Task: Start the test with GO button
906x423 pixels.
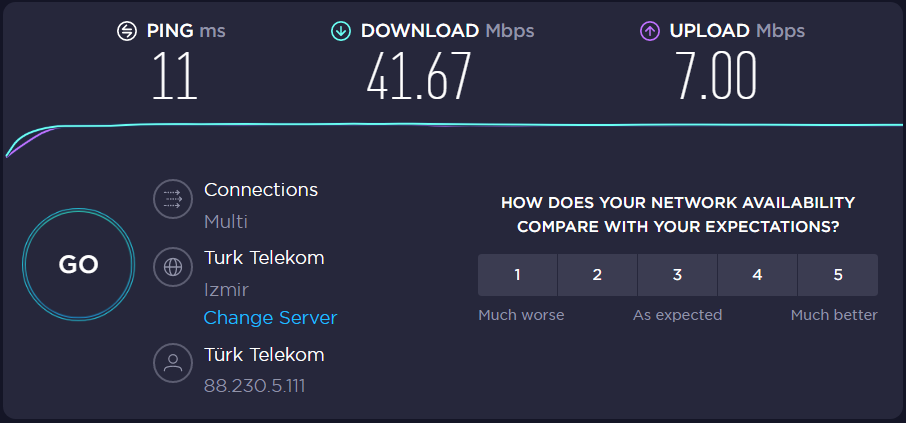Action: pos(79,264)
